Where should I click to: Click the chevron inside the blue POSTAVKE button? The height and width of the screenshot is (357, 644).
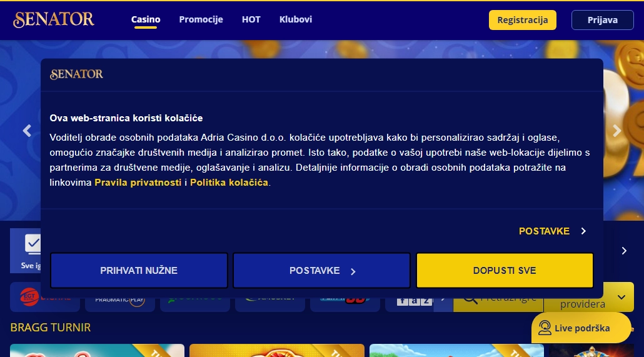click(353, 271)
